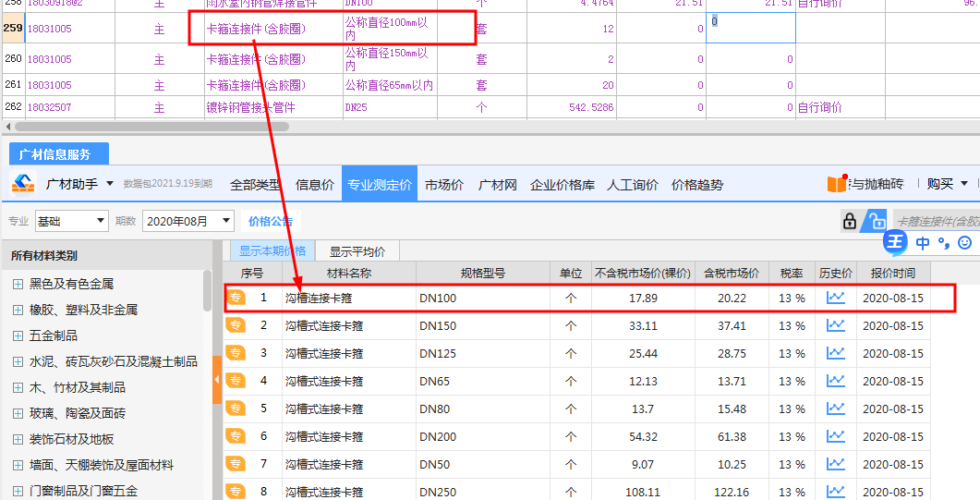Click the orange 专 badge in row 6
The width and height of the screenshot is (980, 500).
(236, 435)
